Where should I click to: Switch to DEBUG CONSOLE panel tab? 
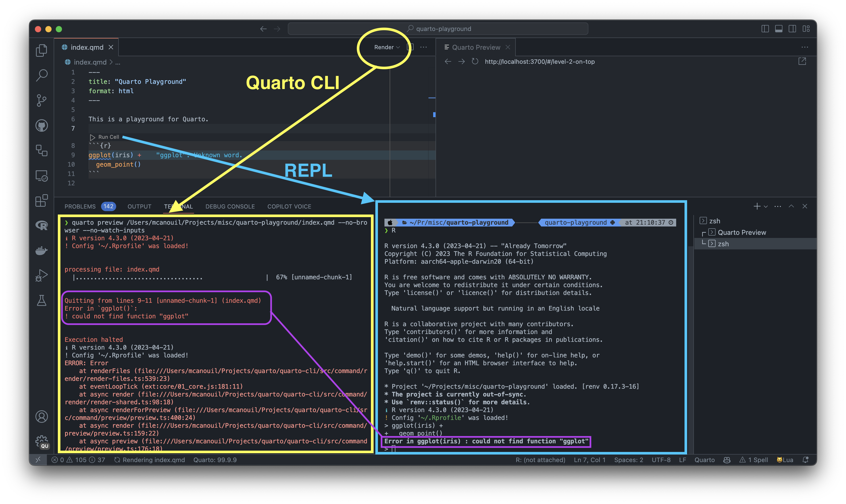pos(230,206)
